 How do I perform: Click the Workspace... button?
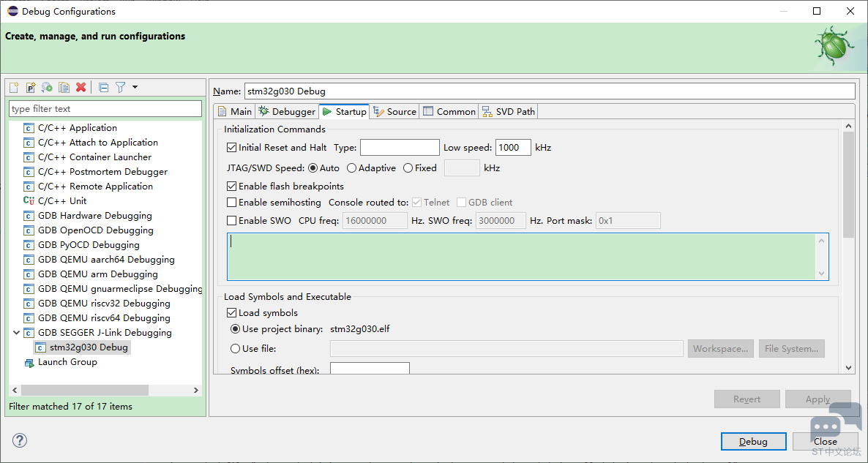[721, 348]
